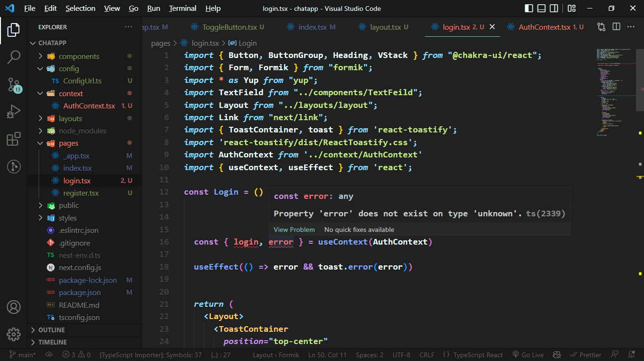Collapse the pages folder
Image resolution: width=644 pixels, height=361 pixels.
tap(68, 143)
